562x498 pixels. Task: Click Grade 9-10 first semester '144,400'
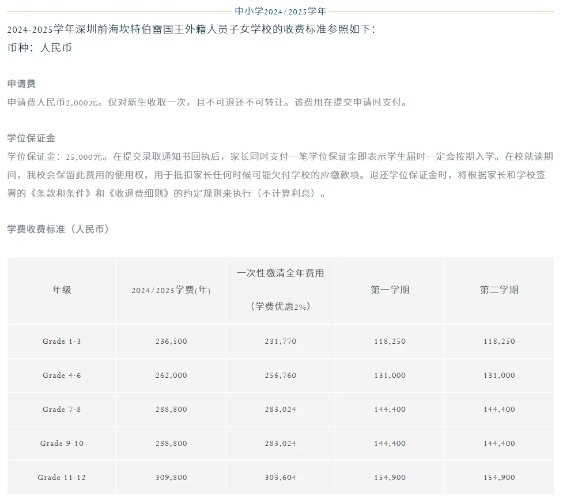point(390,443)
